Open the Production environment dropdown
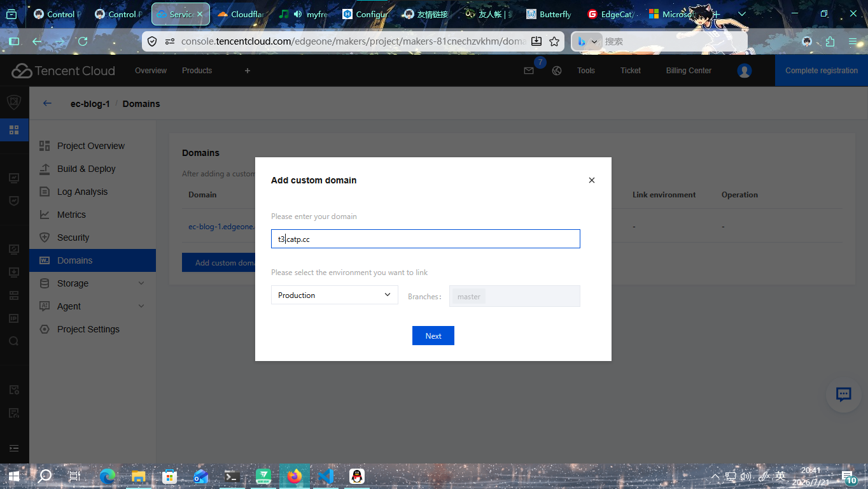Screen dimensions: 868x489 335,295
